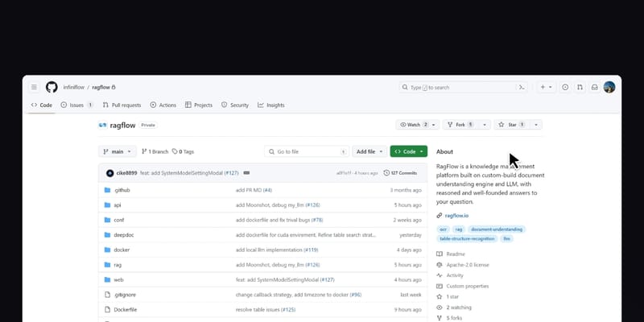Expand the Star lists dropdown arrow
Image resolution: width=644 pixels, height=322 pixels.
click(x=536, y=125)
